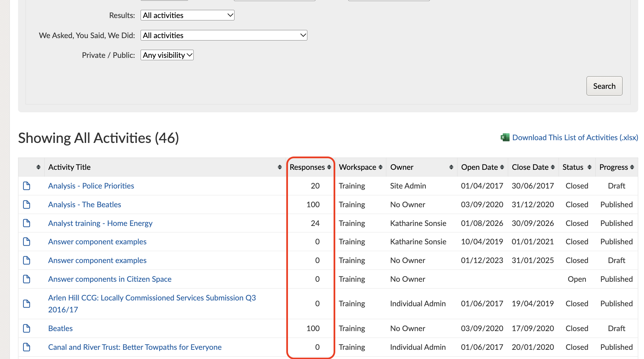Viewport: 644px width, 359px height.
Task: Click document icon for Arlen Hill CCG row
Action: click(27, 304)
